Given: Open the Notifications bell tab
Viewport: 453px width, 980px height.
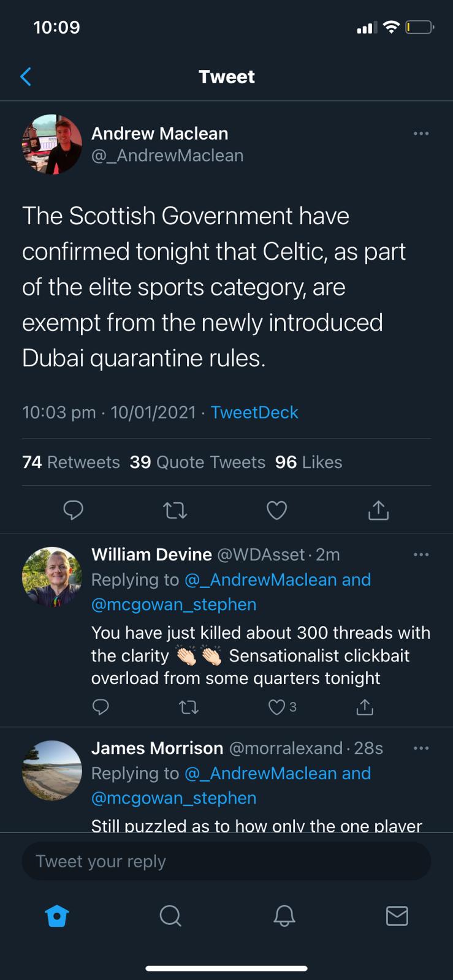Looking at the screenshot, I should tap(284, 916).
